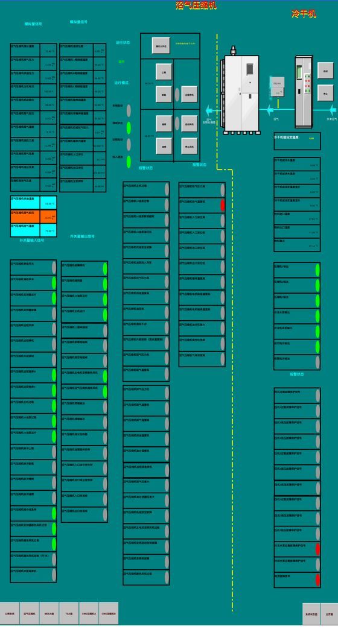Click the 冷干机组设定温度 setpoint field

pyautogui.click(x=297, y=141)
